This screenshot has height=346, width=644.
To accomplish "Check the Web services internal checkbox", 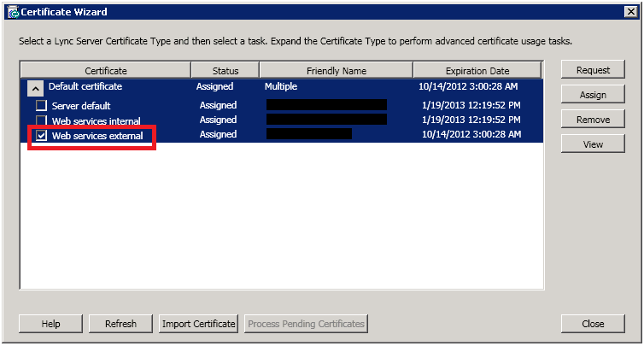I will [41, 120].
